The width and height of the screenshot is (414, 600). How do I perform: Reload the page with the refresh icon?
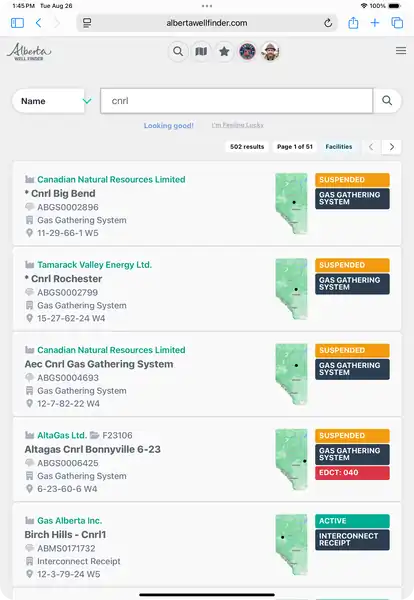(328, 23)
